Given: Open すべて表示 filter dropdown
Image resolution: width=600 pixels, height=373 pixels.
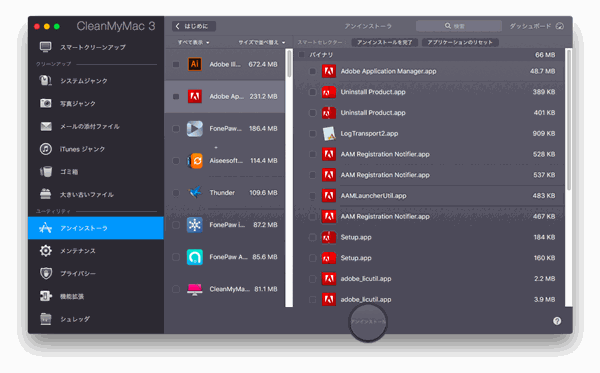Looking at the screenshot, I should pos(193,42).
